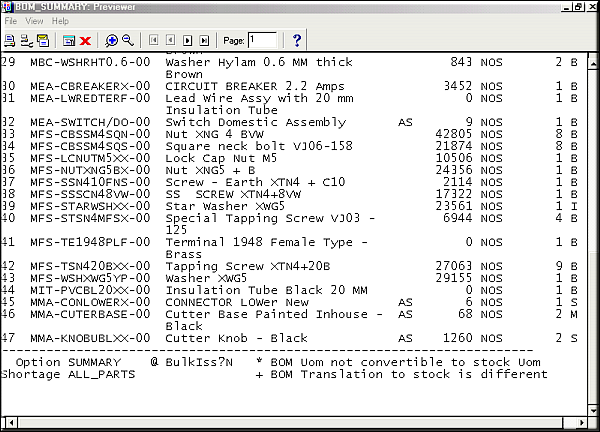Open the Help menu

pyautogui.click(x=61, y=20)
